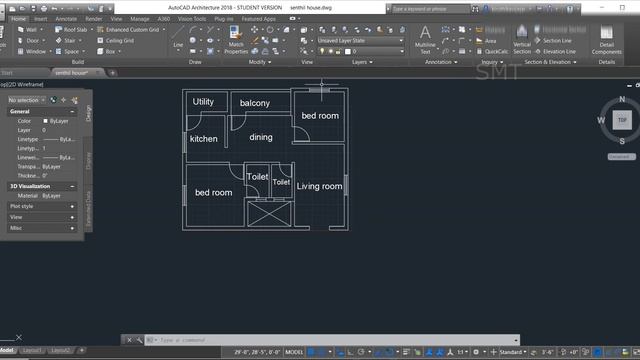Click the TOP face of the ViewCube

622,120
